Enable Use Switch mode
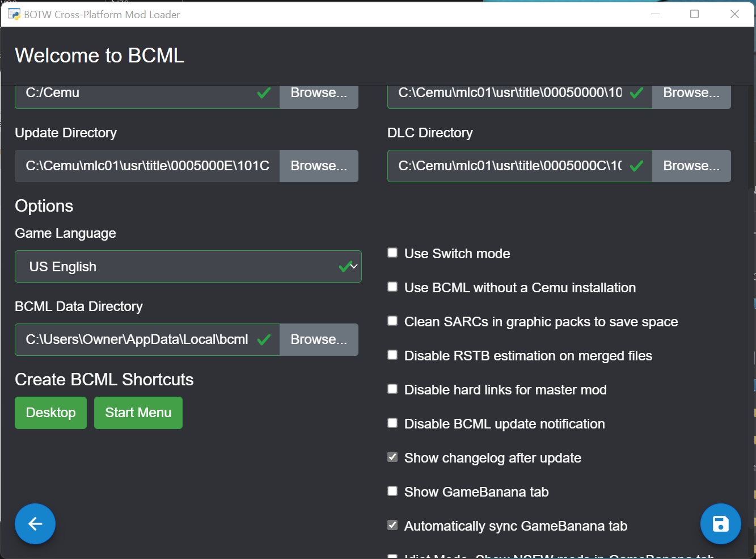This screenshot has height=559, width=756. [392, 253]
